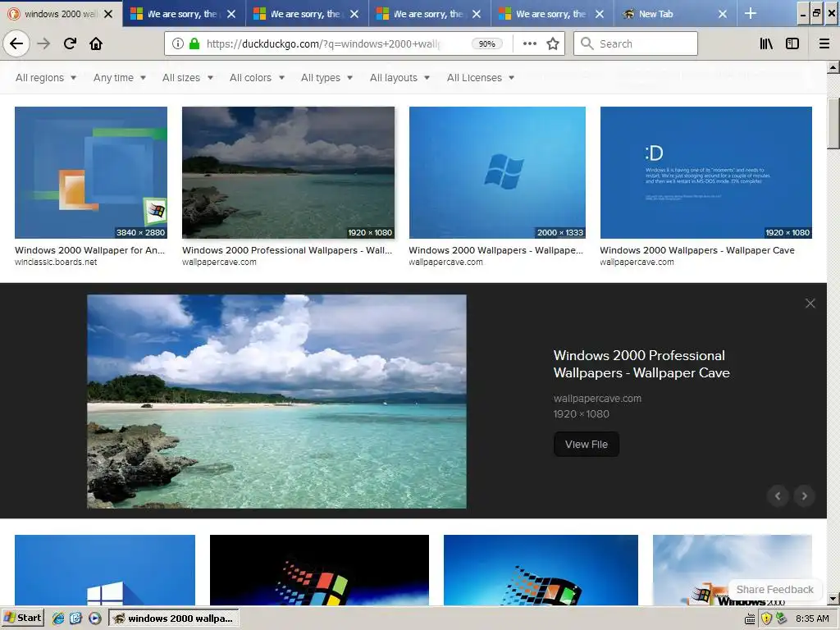The width and height of the screenshot is (840, 630).
Task: Open the :D blue screen thumbnail
Action: tap(706, 172)
